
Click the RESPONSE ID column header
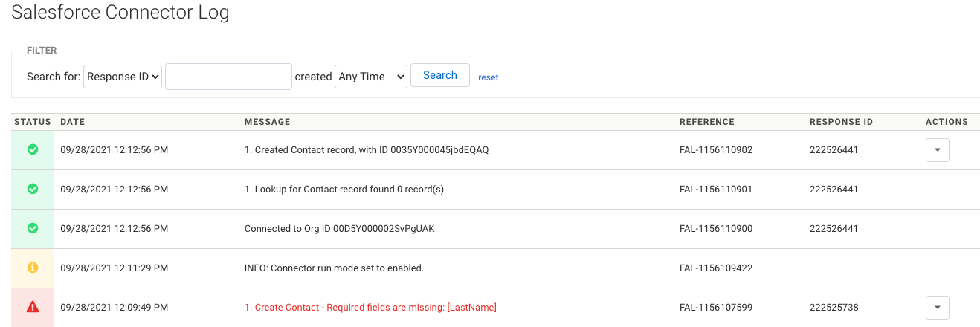tap(841, 122)
